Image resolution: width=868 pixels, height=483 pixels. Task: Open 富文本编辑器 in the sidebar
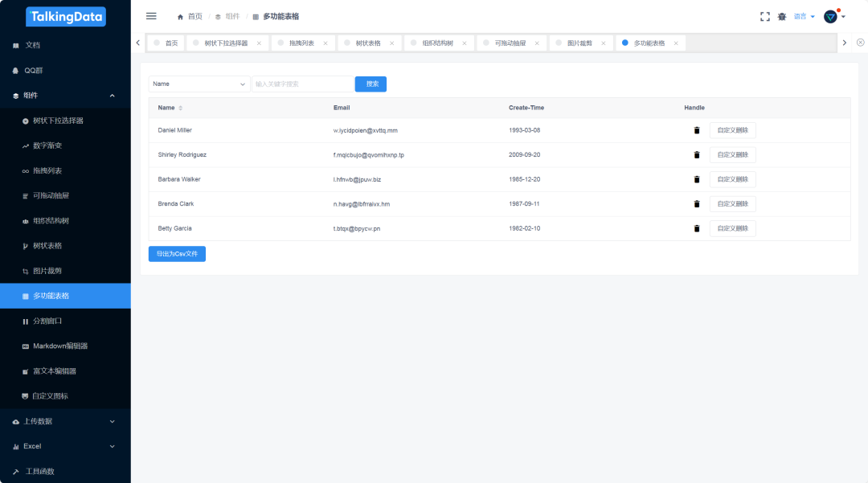click(x=65, y=371)
